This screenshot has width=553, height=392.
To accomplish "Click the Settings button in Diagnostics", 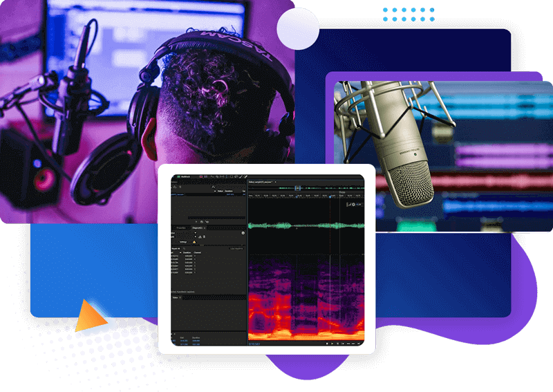I will click(185, 241).
